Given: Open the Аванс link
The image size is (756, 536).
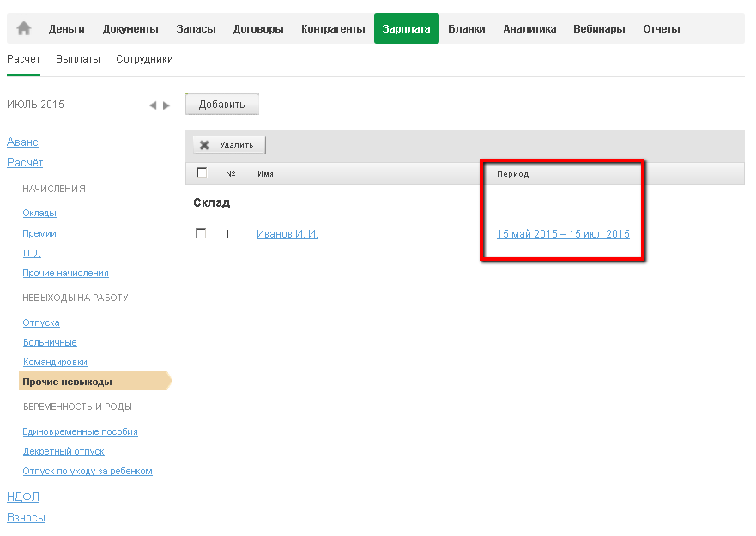Looking at the screenshot, I should pyautogui.click(x=22, y=142).
